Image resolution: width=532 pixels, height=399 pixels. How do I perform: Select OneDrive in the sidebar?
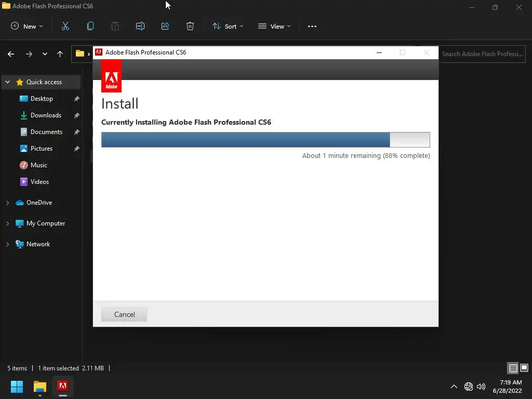coord(39,203)
